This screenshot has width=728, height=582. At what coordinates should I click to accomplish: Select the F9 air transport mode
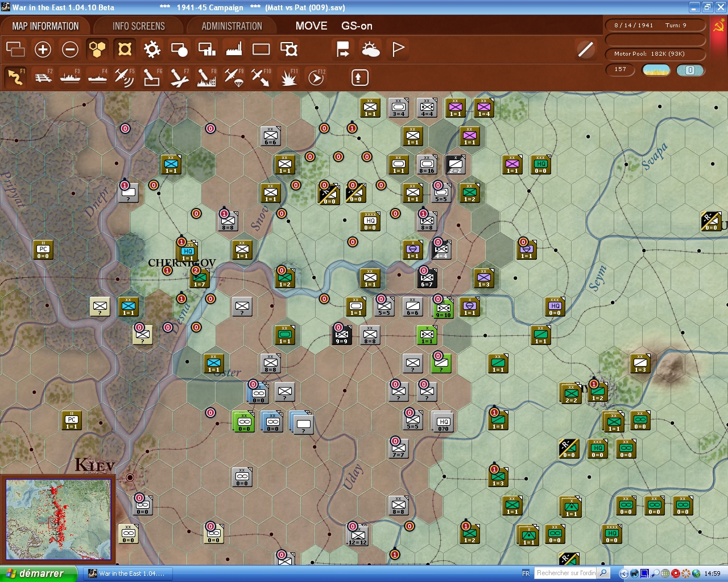(x=234, y=77)
